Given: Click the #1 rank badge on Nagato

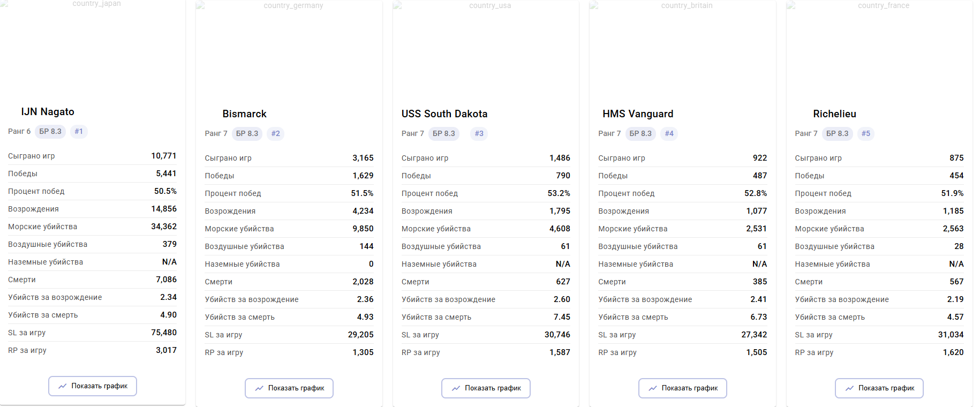Looking at the screenshot, I should pyautogui.click(x=79, y=132).
